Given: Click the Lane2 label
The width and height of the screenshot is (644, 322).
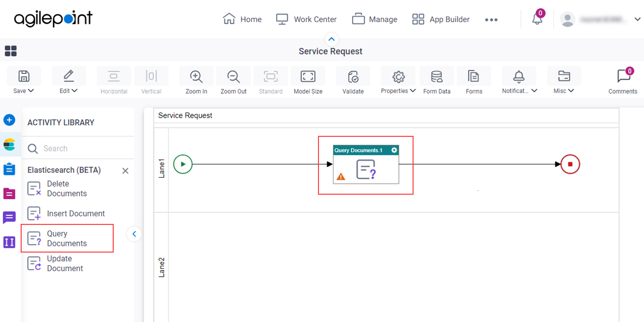Looking at the screenshot, I should 162,267.
